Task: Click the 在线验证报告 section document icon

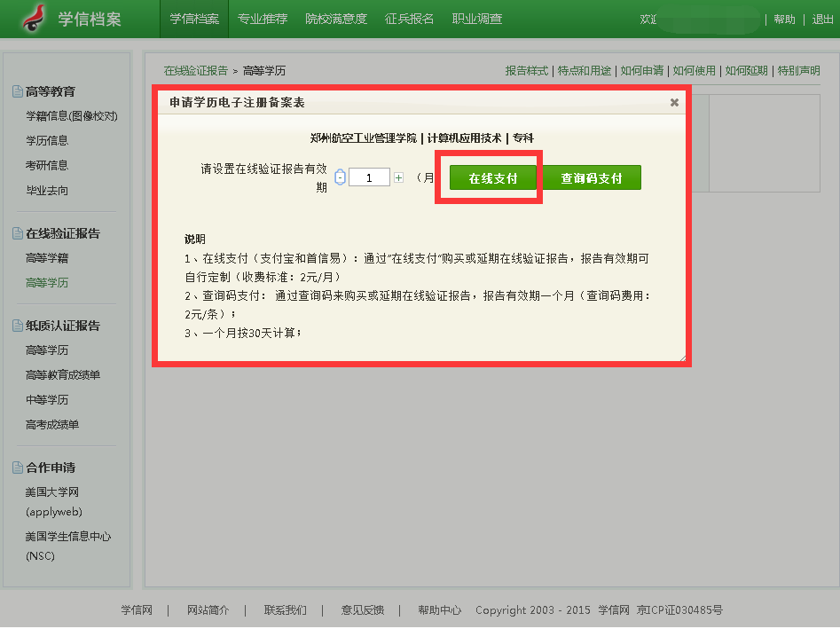Action: 17,233
